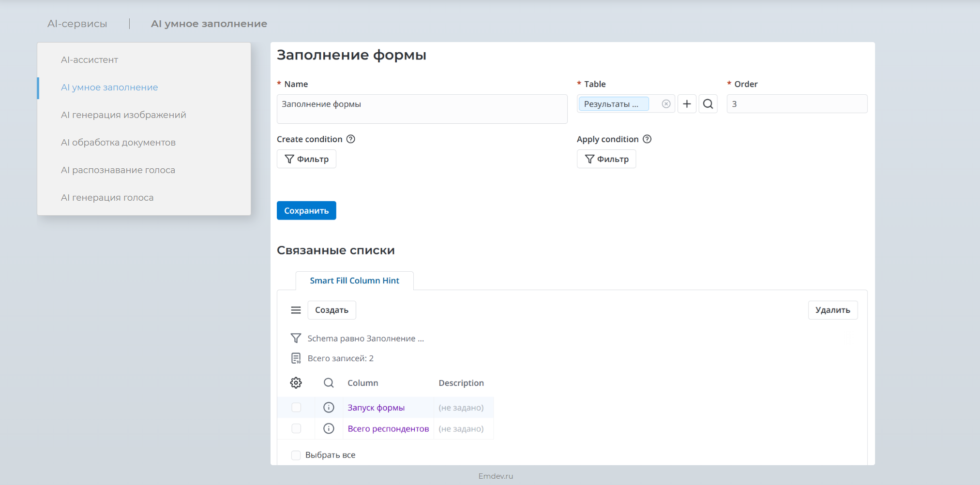Click the search icon in list header
980x485 pixels.
coord(329,383)
